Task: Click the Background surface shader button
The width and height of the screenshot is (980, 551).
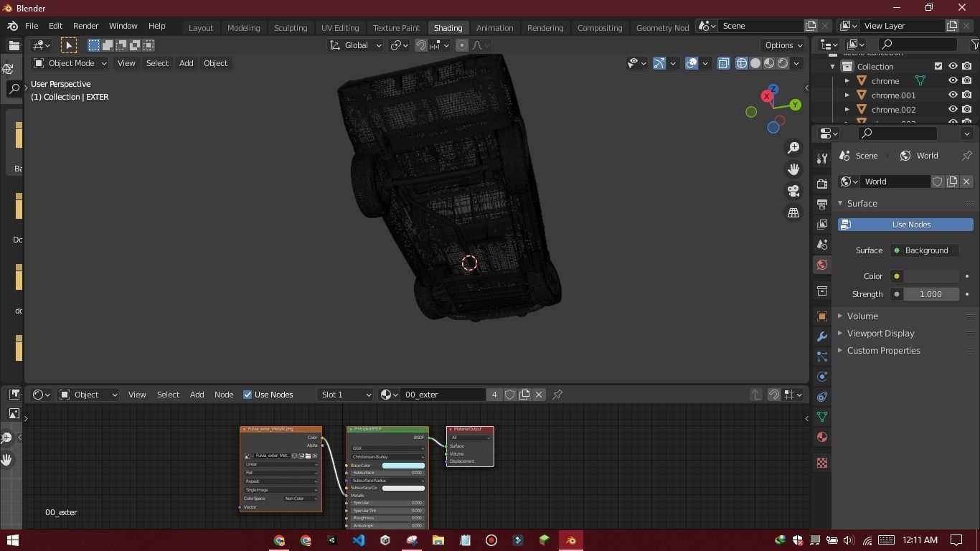Action: [x=924, y=250]
